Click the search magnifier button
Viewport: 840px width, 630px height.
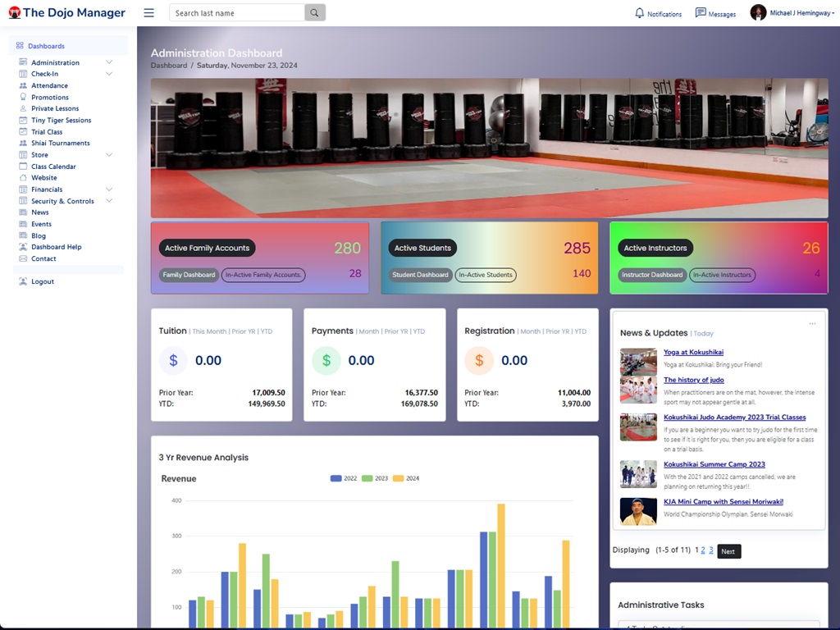(315, 13)
